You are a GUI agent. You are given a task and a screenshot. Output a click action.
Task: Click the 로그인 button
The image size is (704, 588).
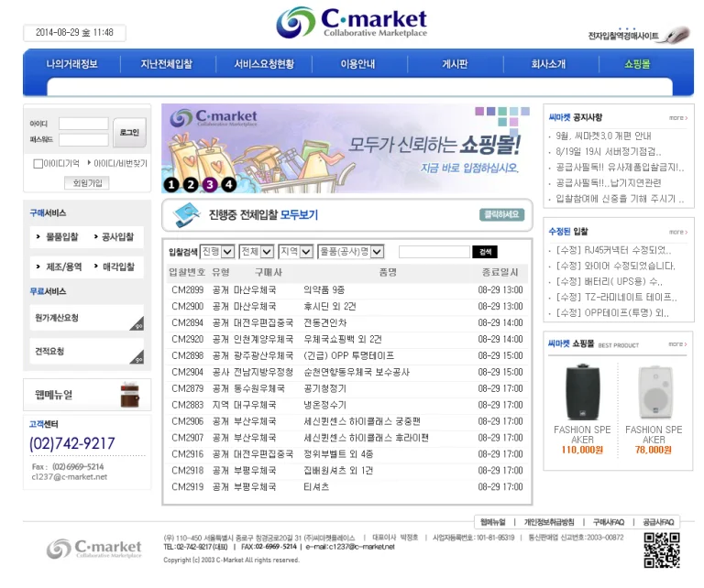point(130,132)
